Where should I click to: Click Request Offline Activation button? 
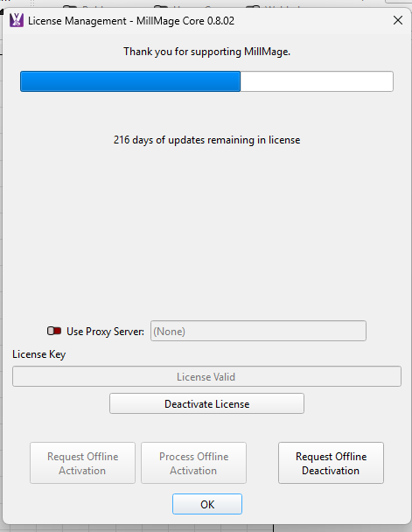point(82,463)
